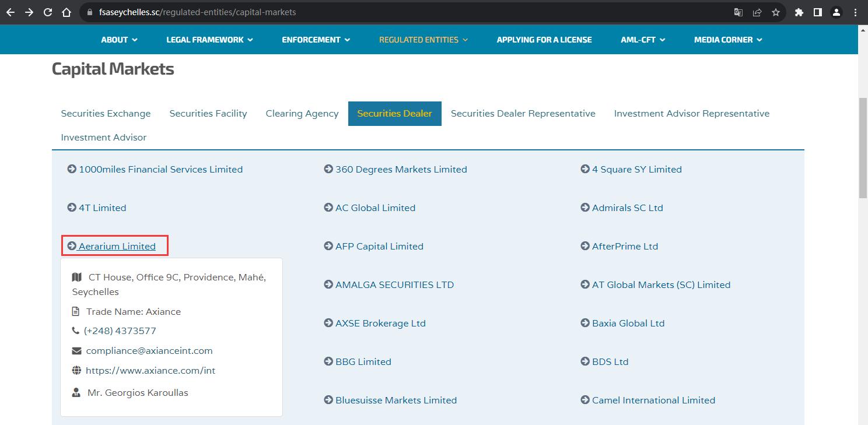Switch to the Securities Facility tab

coord(208,113)
